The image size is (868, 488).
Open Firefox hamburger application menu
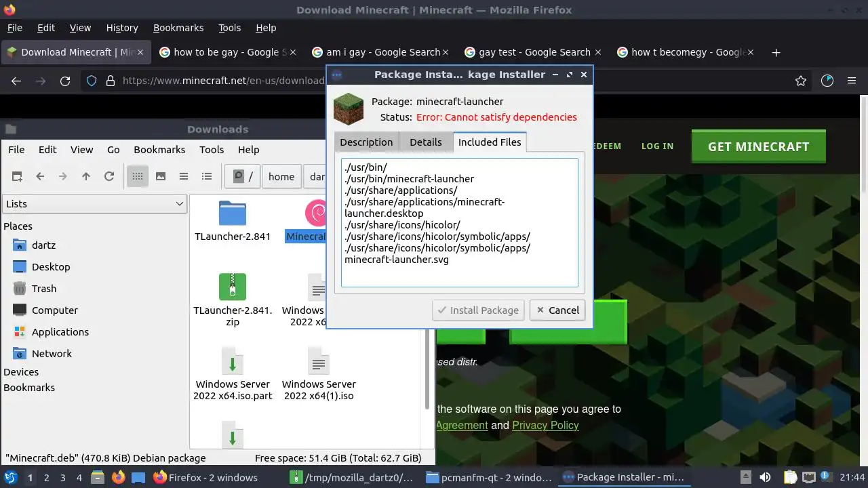852,81
